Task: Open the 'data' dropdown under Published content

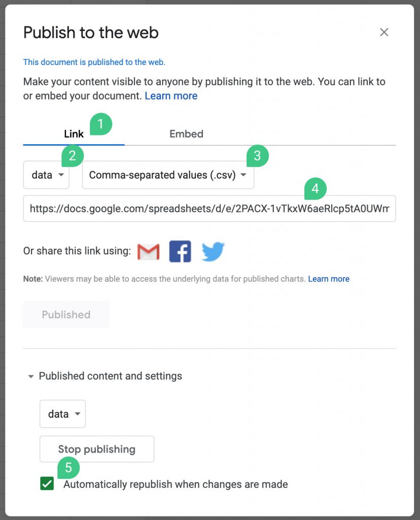Action: point(62,414)
